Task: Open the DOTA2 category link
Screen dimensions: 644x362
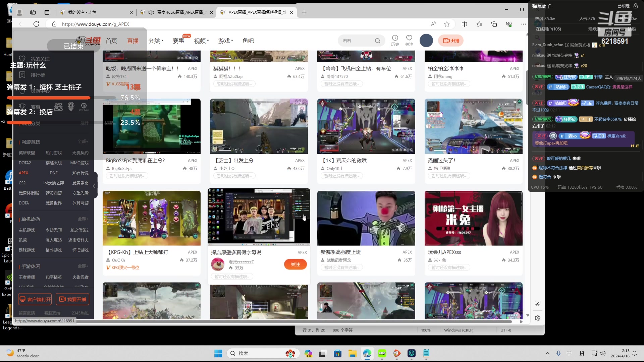Action: point(25,163)
